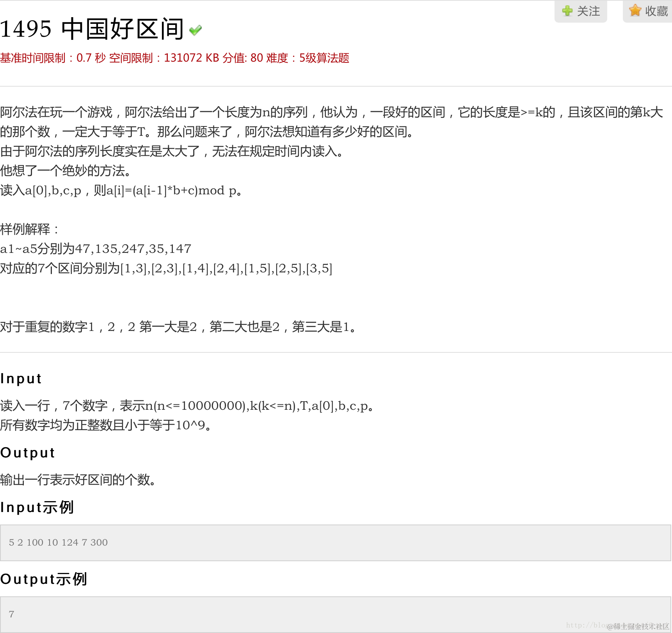Click the Input示例 heading
Screen dimensions: 672x633
tap(37, 507)
